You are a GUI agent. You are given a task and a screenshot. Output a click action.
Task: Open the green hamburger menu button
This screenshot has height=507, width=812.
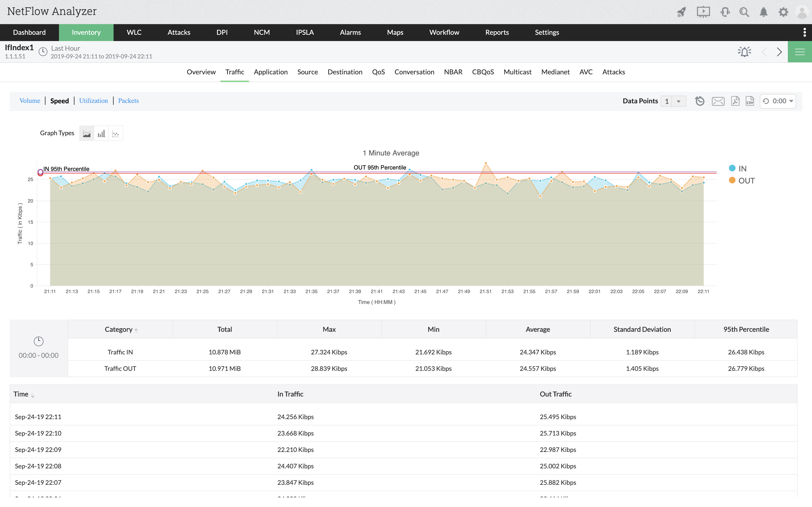pos(800,52)
